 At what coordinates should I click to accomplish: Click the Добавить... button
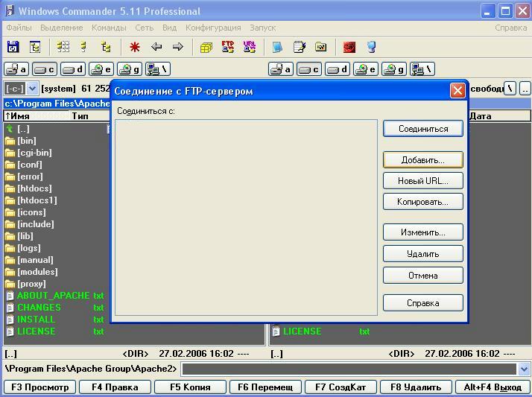pos(423,160)
